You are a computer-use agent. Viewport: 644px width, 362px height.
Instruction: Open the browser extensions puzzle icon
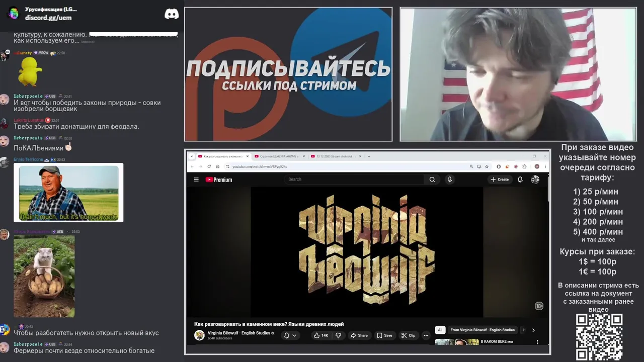pos(524,166)
